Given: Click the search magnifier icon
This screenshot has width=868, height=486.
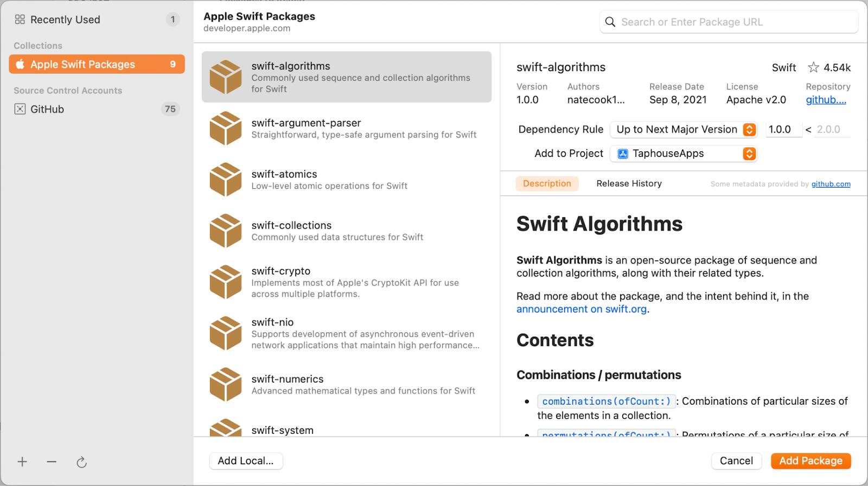Looking at the screenshot, I should [610, 22].
